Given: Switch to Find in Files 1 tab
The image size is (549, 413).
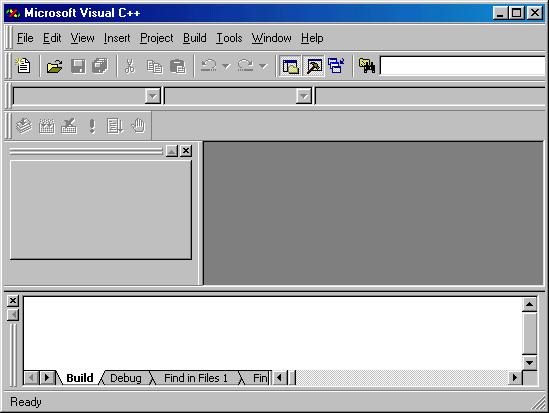Looking at the screenshot, I should click(x=196, y=378).
